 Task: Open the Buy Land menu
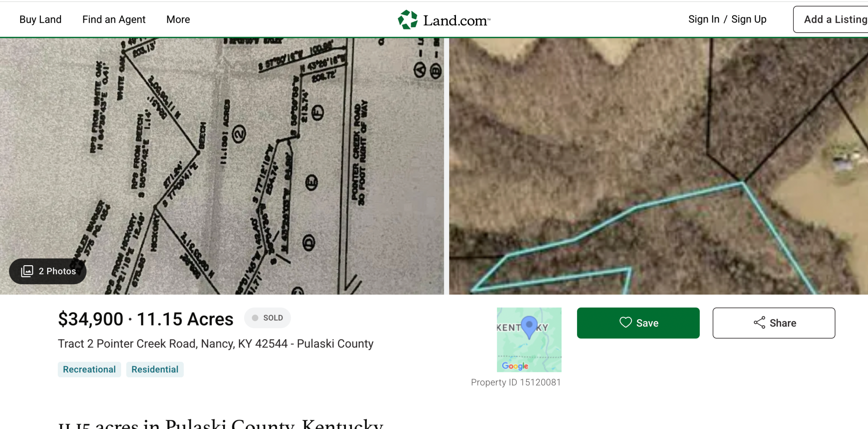(x=40, y=19)
